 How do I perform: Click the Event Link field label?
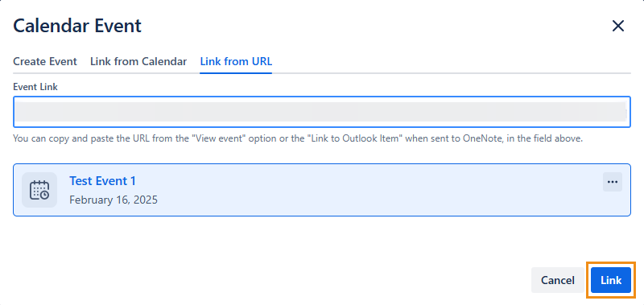35,87
